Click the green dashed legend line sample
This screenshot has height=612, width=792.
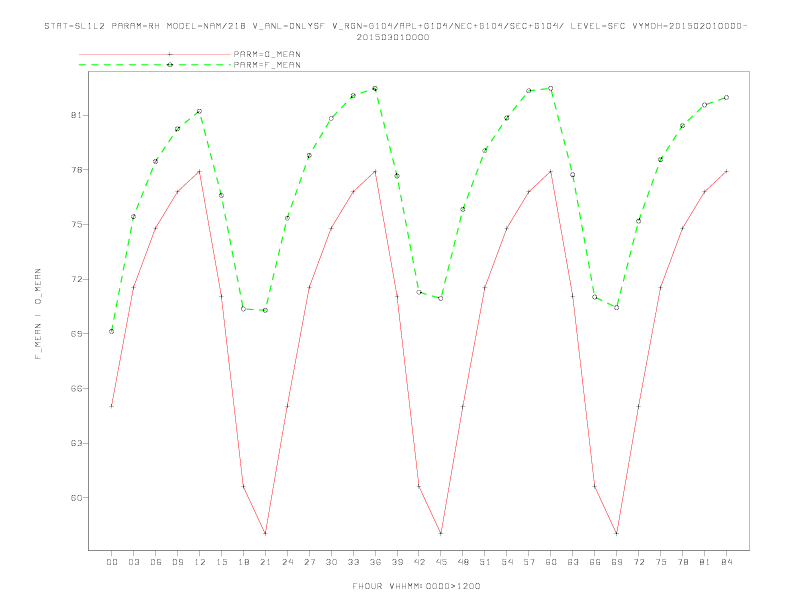[x=155, y=65]
